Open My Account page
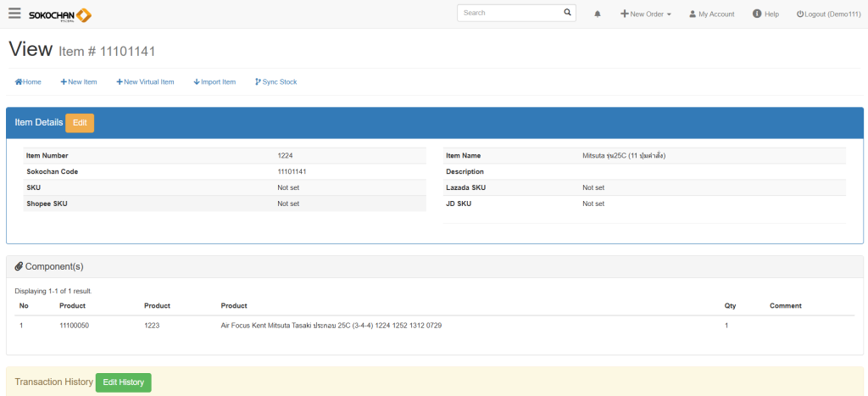This screenshot has height=396, width=868. point(711,14)
